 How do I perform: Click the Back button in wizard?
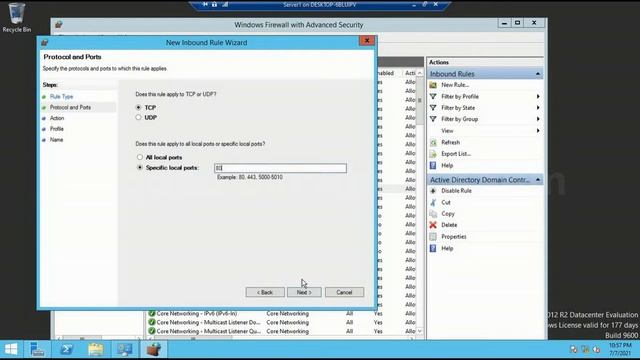pos(265,292)
